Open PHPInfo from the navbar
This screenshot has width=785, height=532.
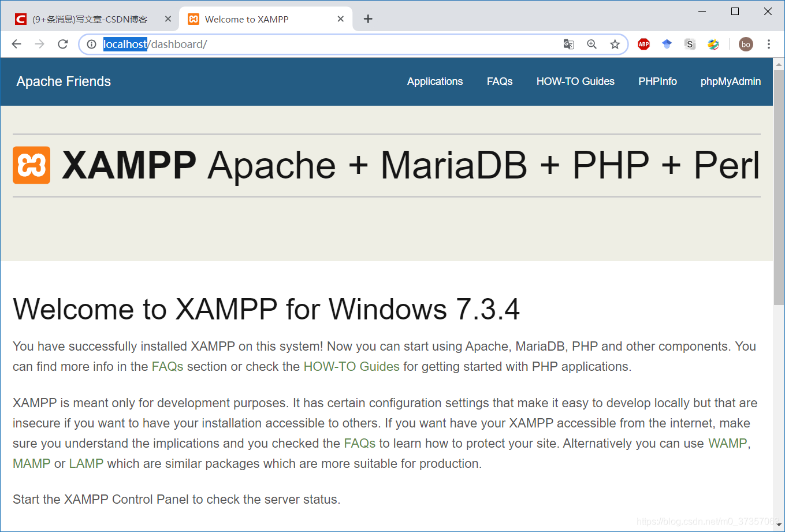click(657, 81)
